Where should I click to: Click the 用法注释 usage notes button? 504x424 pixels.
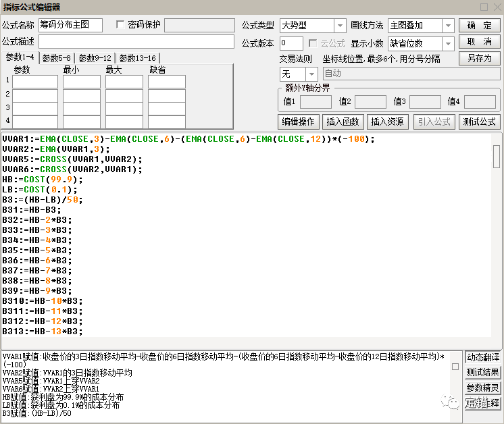[x=483, y=403]
